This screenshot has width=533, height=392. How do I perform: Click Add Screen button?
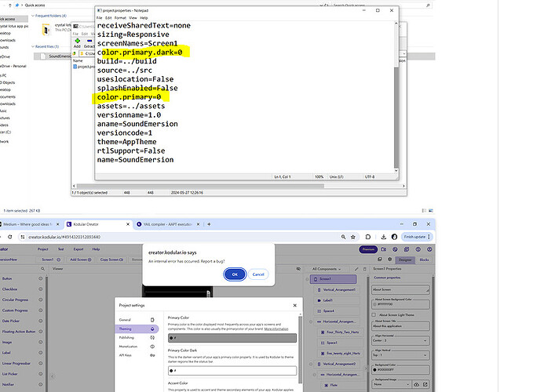[81, 260]
